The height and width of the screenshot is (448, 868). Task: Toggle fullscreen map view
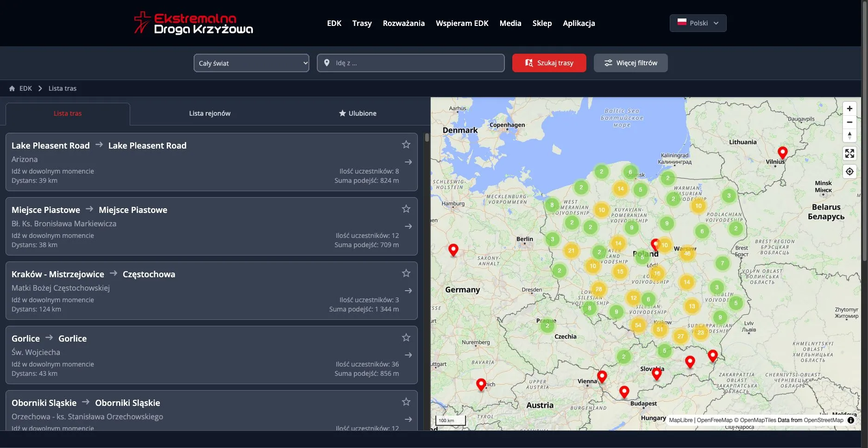(x=849, y=153)
